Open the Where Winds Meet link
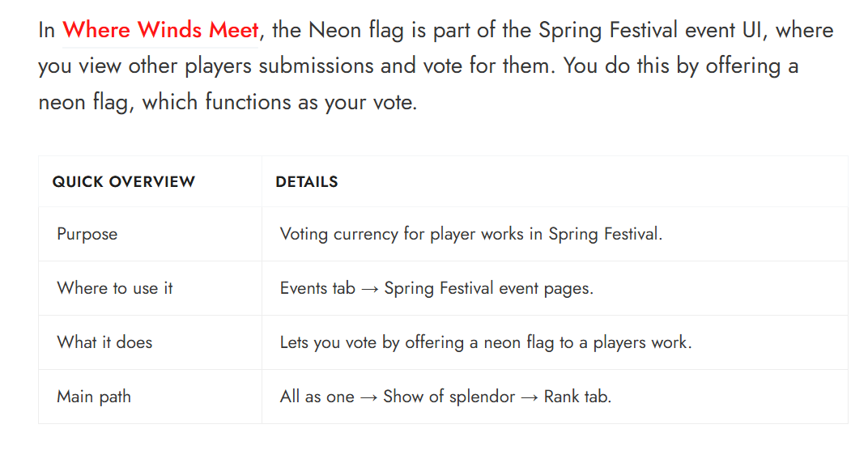Screen dimensions: 868x450 pos(160,31)
